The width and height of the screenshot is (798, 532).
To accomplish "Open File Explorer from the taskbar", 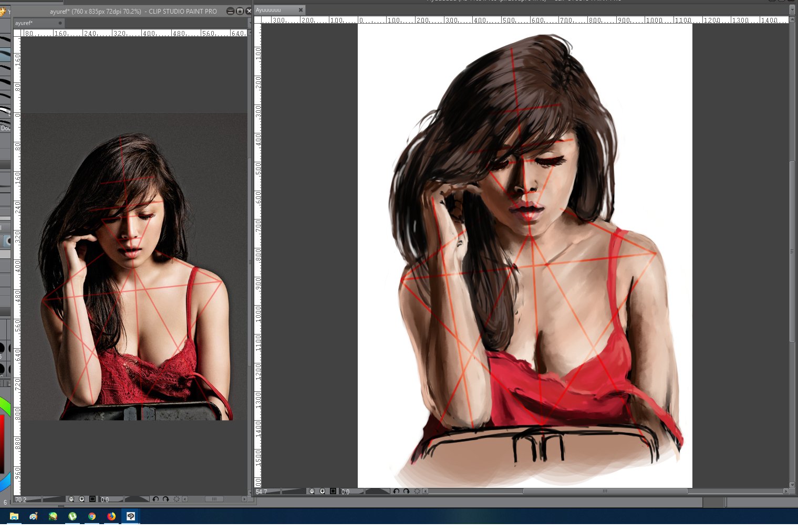I will tap(14, 516).
